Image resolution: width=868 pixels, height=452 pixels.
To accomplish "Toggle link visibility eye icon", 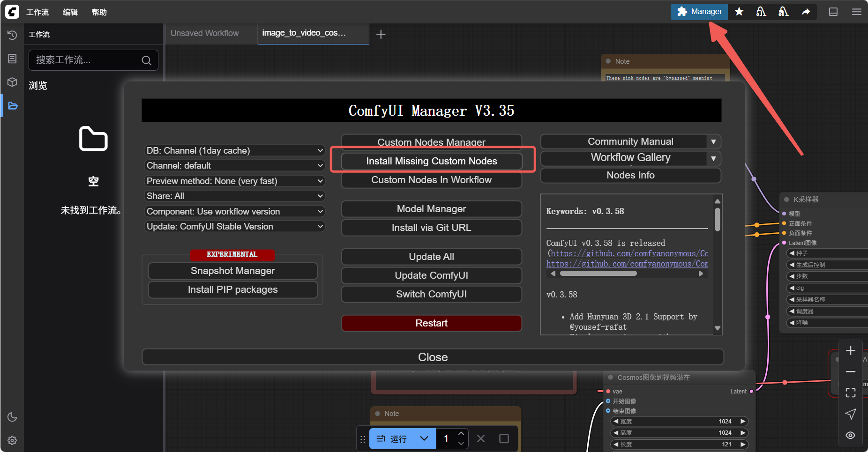I will 850,435.
